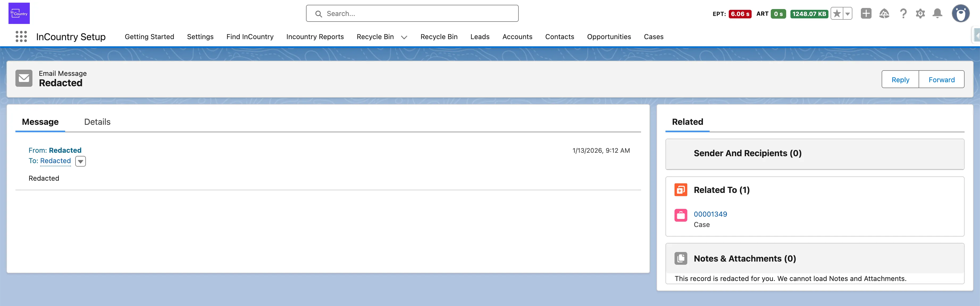Click the Case briefcase icon
This screenshot has height=306, width=980.
(x=681, y=215)
